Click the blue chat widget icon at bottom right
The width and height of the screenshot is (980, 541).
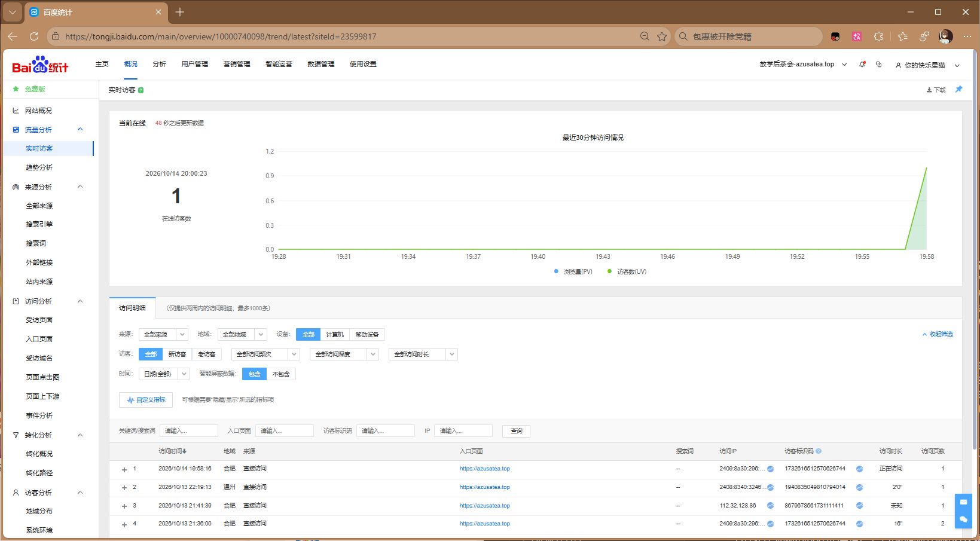(963, 519)
